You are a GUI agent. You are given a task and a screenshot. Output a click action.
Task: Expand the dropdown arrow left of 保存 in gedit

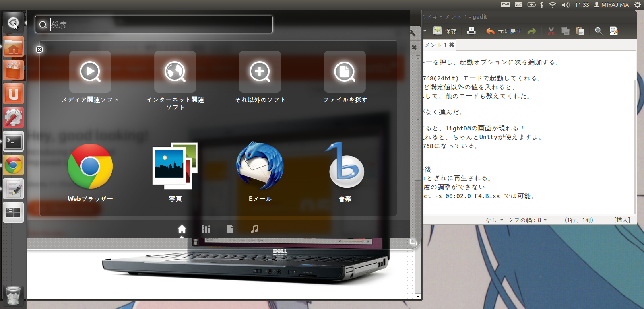[x=425, y=31]
